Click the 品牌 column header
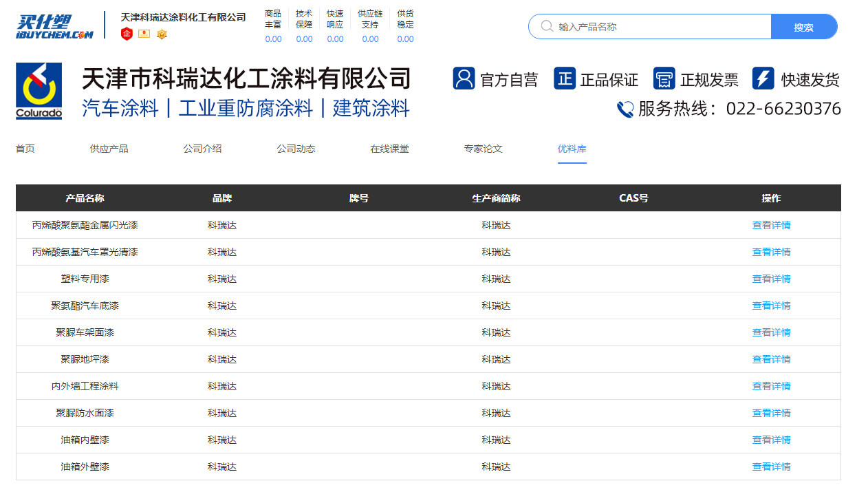 coord(222,198)
